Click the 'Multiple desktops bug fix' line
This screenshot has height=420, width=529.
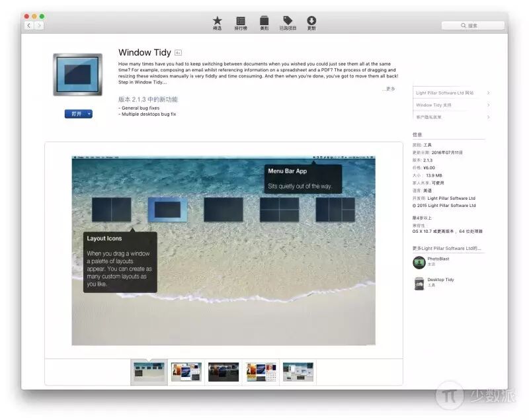pos(147,114)
